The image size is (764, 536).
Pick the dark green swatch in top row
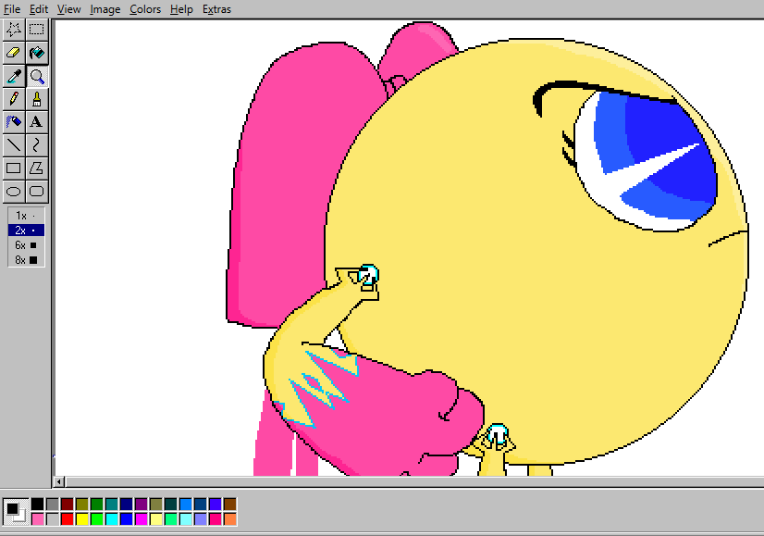pos(97,504)
